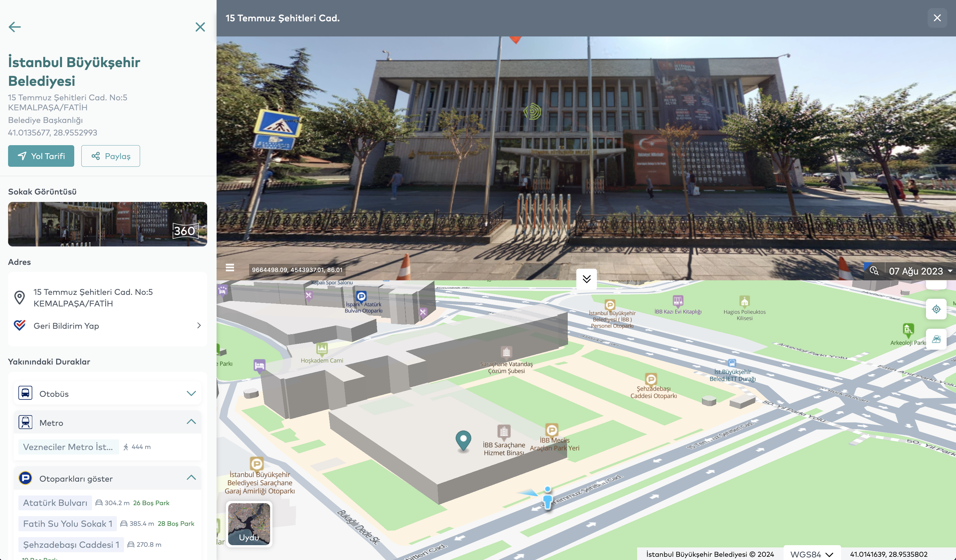Click the street view hamburger menu icon
Viewport: 956px width, 560px height.
tap(229, 268)
